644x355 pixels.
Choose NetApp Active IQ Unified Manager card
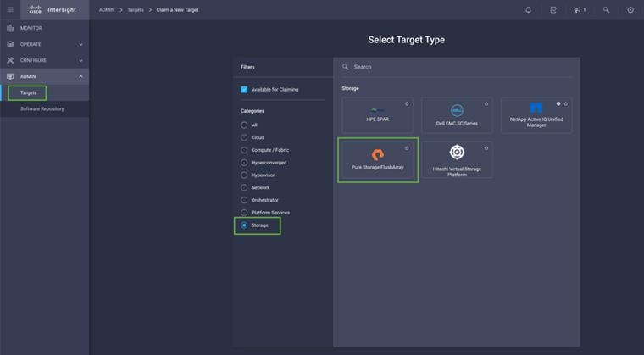click(536, 115)
